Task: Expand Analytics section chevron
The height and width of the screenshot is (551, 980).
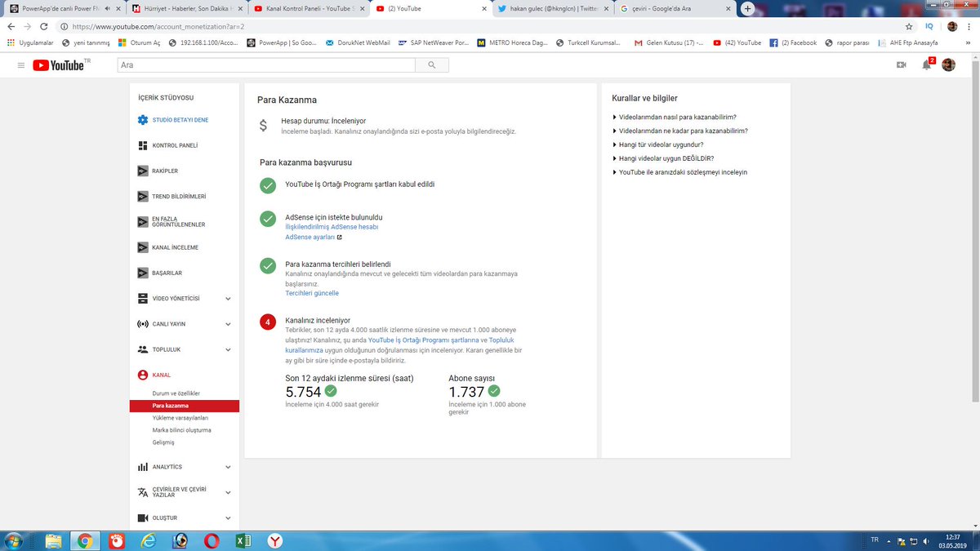Action: [228, 467]
